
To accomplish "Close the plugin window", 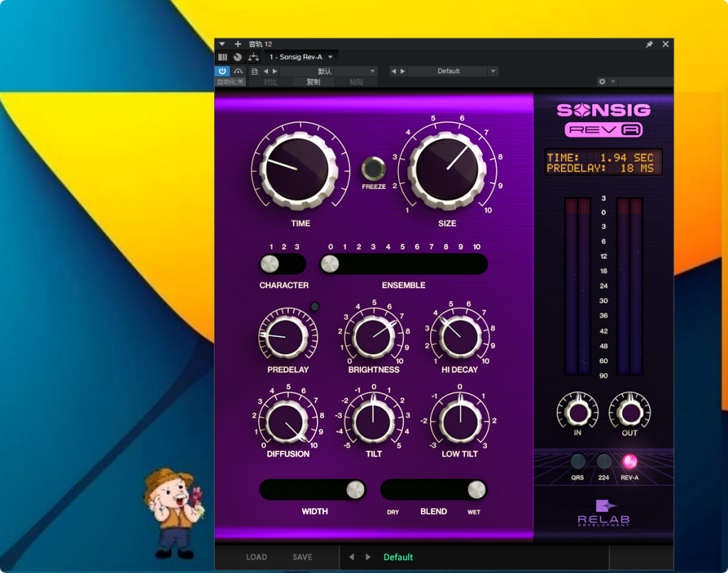I will (x=665, y=44).
